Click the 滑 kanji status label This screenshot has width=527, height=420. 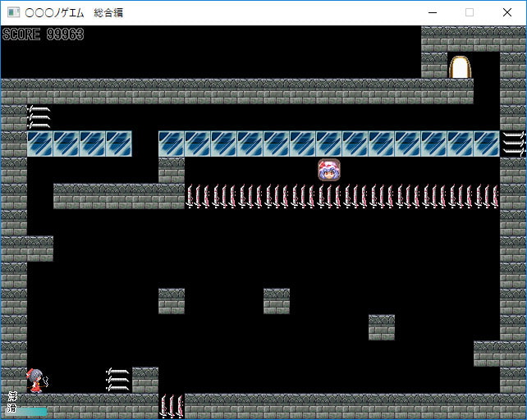click(11, 408)
